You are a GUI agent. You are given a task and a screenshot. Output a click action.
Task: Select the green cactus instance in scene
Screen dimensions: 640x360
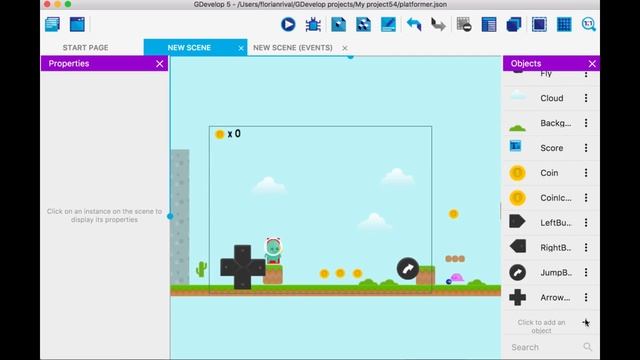coord(201,269)
